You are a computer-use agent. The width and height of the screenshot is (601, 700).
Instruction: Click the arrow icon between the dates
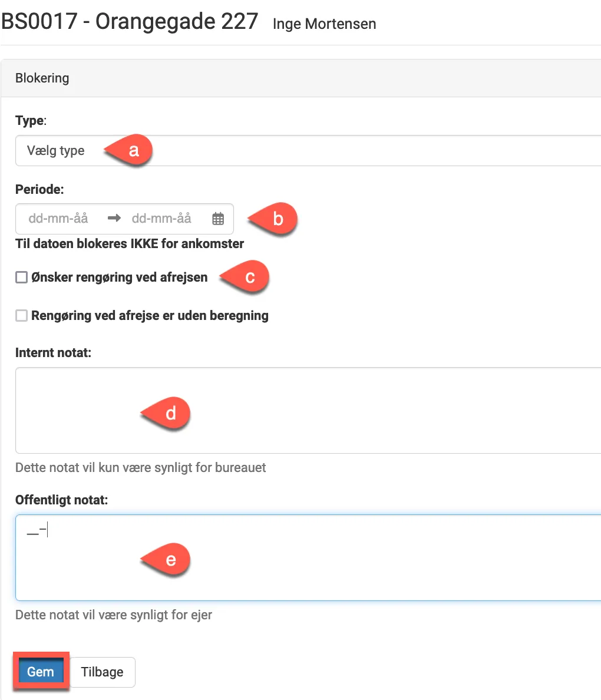pos(114,219)
